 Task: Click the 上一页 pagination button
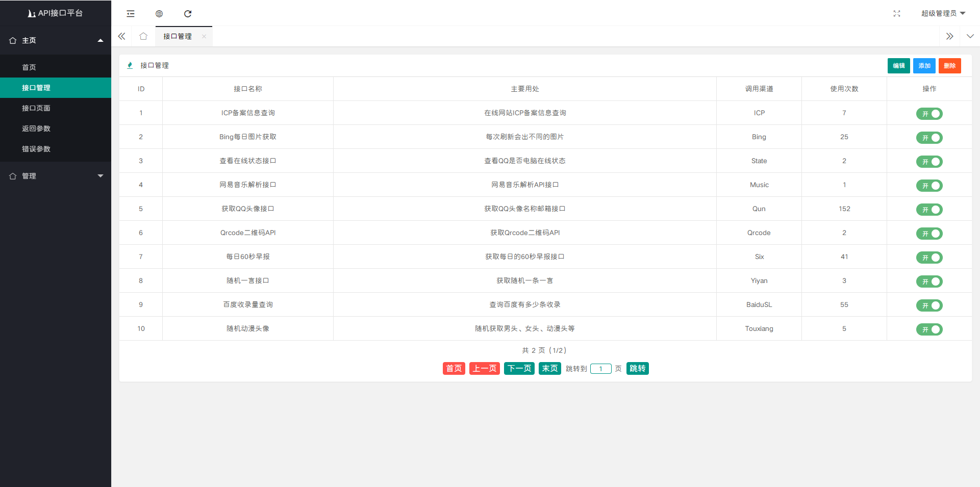[485, 369]
